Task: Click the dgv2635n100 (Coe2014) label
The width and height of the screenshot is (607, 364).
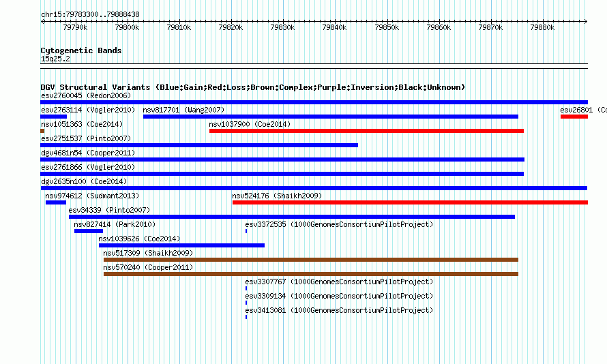Action: pyautogui.click(x=84, y=181)
